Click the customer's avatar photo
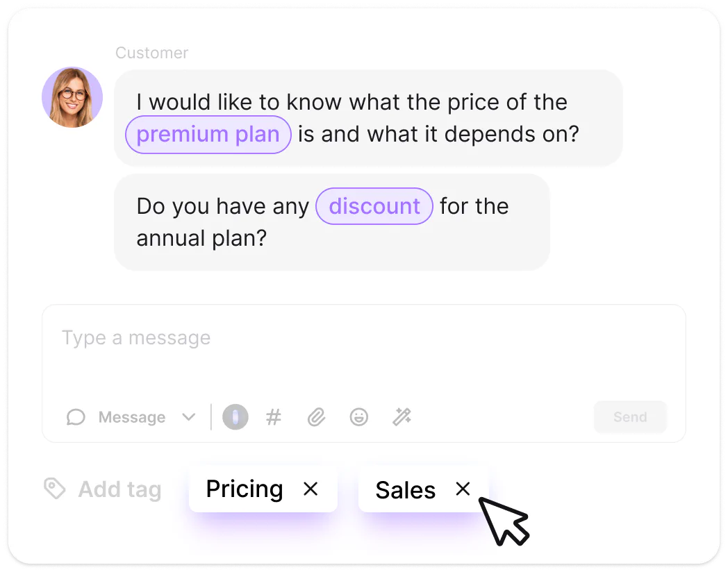The image size is (728, 572). [72, 97]
